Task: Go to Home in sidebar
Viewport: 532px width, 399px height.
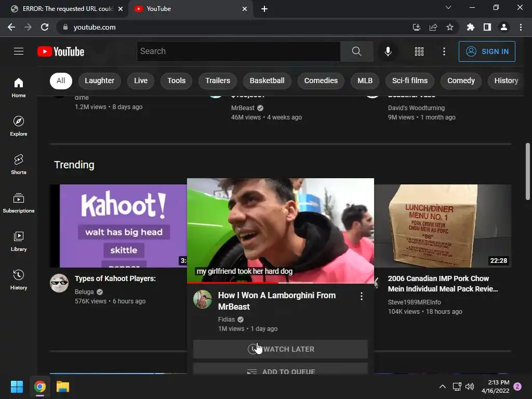Action: pos(19,87)
